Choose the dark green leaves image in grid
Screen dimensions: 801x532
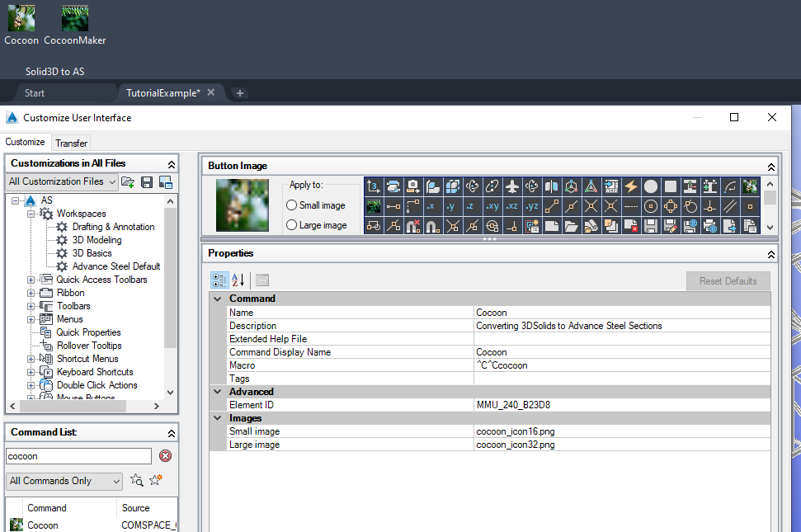coord(374,206)
